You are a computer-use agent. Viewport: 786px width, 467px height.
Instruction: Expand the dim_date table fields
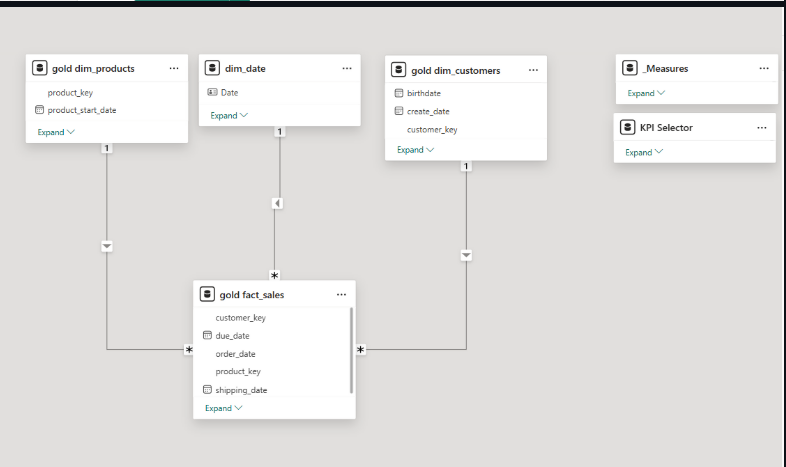pos(229,115)
